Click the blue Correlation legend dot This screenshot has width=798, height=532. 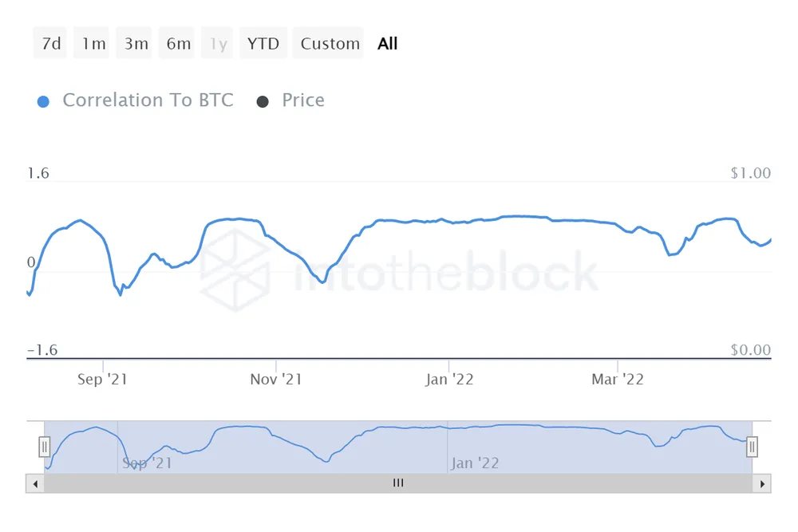pos(44,101)
